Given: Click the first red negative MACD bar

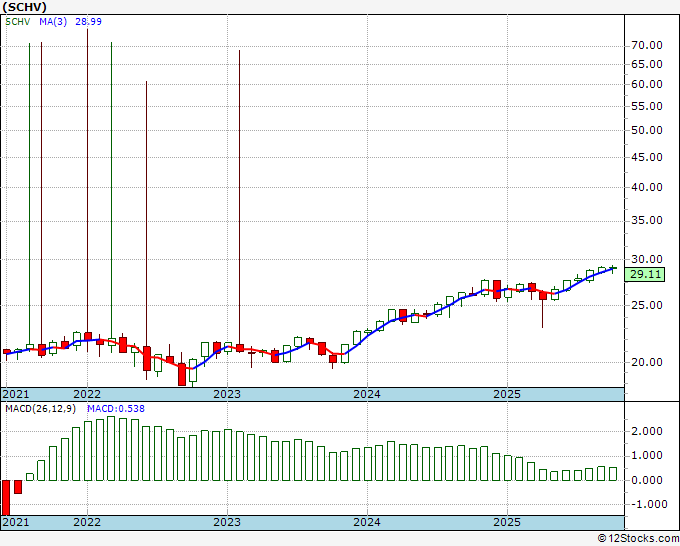Looking at the screenshot, I should pos(6,497).
